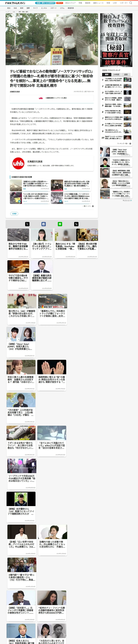Open rank 8 article サバを開くと
The width and height of the screenshot is (138, 644).
pyautogui.click(x=116, y=125)
